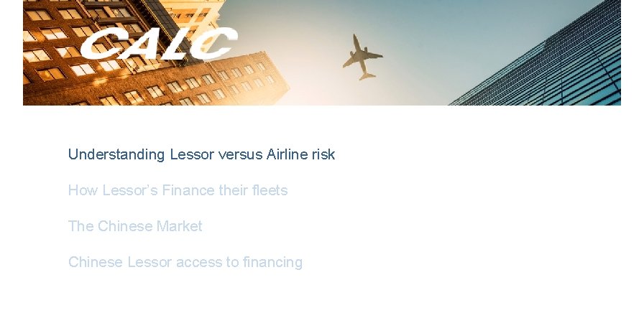
Task: Choose 'Chinese Lessor access to financing' item
Action: (x=185, y=262)
